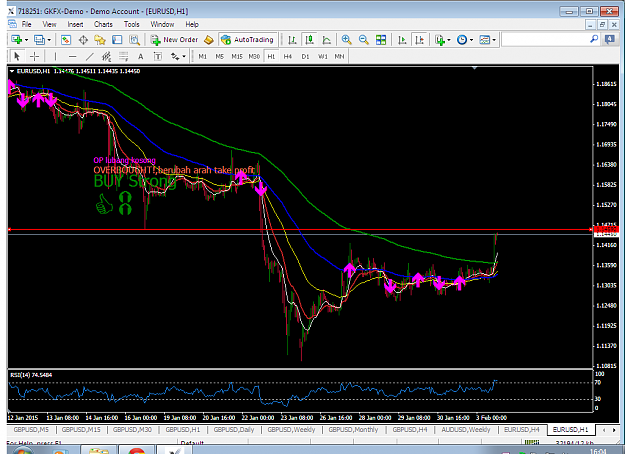Switch to the AUDUSD,Weekly chart tab
Image resolution: width=625 pixels, height=454 pixels.
click(x=466, y=430)
